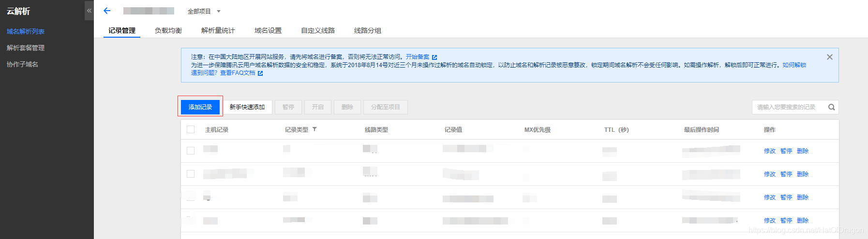Open external link icon next to 查看FAQ文档
This screenshot has width=868, height=239.
click(x=260, y=73)
